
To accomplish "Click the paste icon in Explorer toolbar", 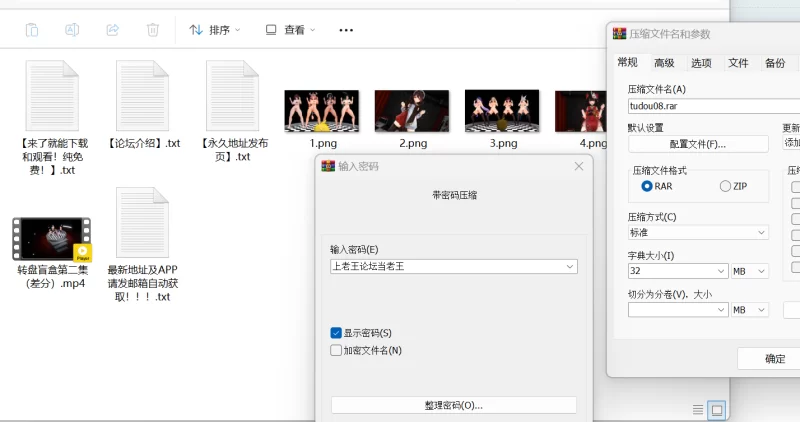I will click(x=32, y=30).
